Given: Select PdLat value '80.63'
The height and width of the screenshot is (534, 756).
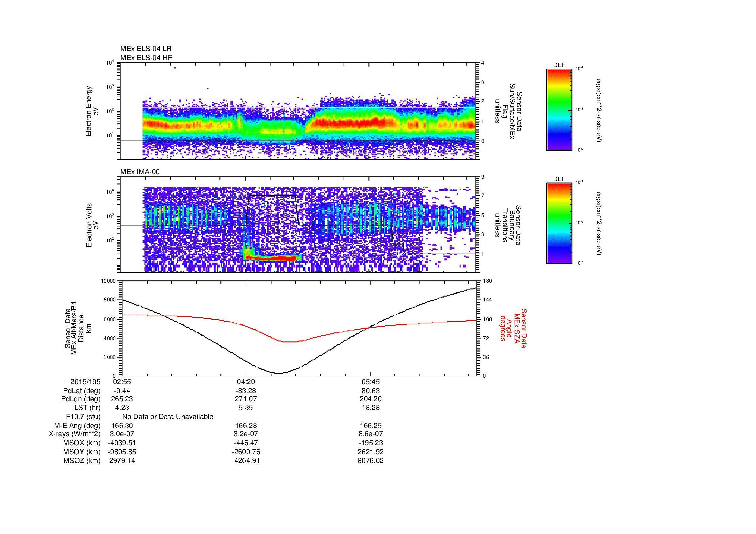Looking at the screenshot, I should pyautogui.click(x=370, y=391).
